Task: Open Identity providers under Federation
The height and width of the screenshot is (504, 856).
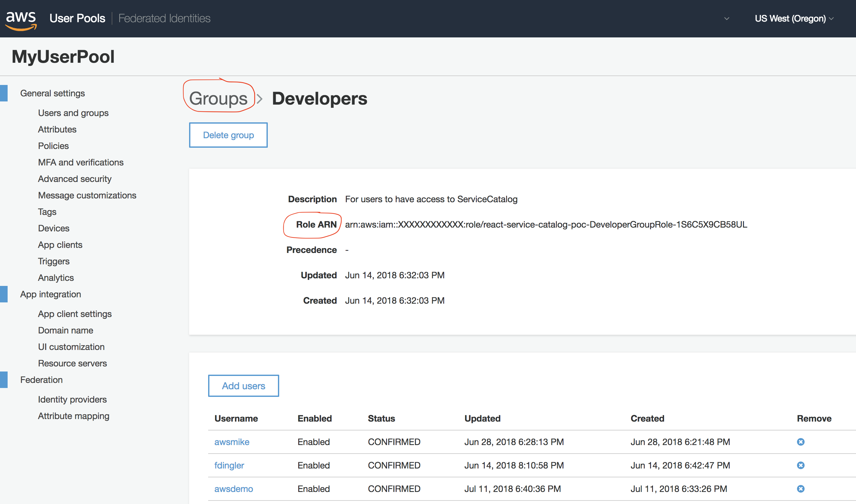Action: point(72,399)
